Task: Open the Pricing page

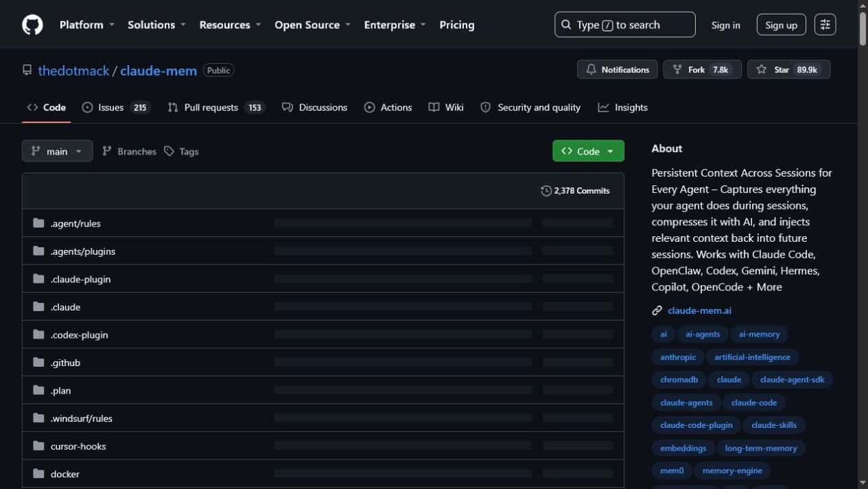Action: 457,25
